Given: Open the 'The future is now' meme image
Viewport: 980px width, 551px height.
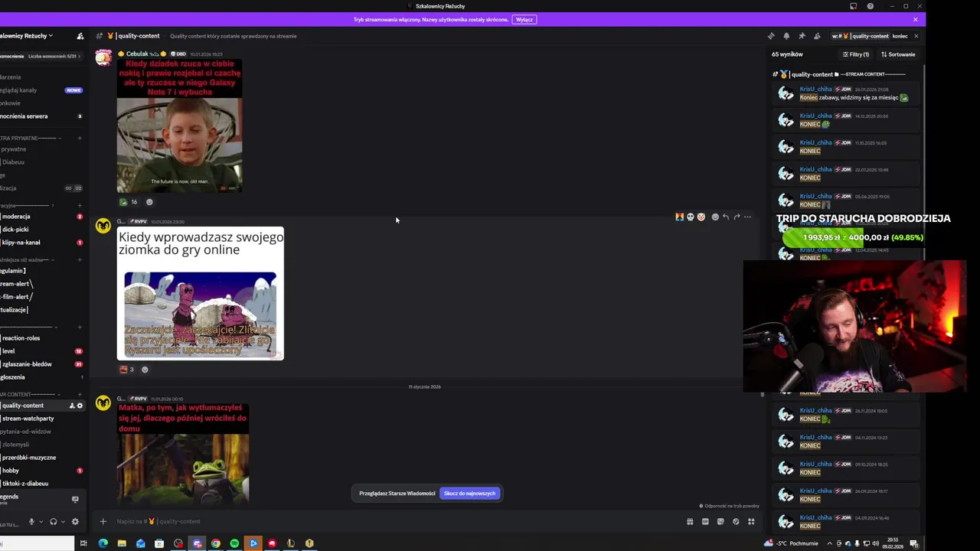Looking at the screenshot, I should coord(179,126).
